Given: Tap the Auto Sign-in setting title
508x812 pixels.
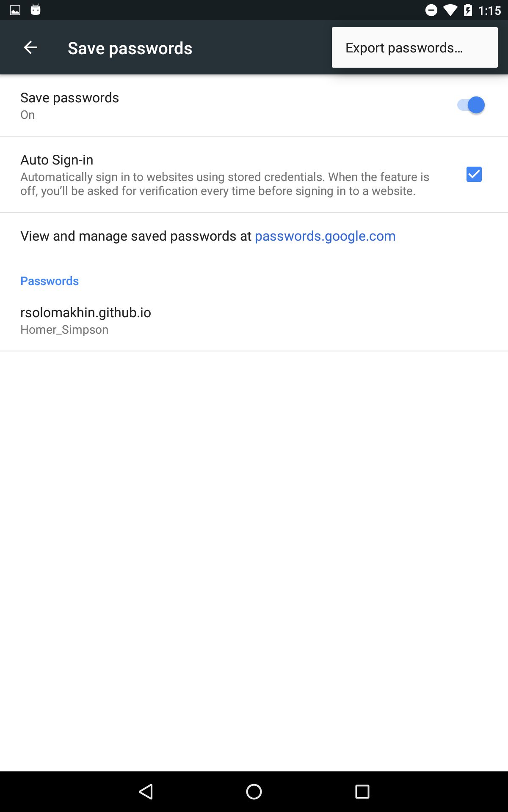Looking at the screenshot, I should pyautogui.click(x=57, y=160).
